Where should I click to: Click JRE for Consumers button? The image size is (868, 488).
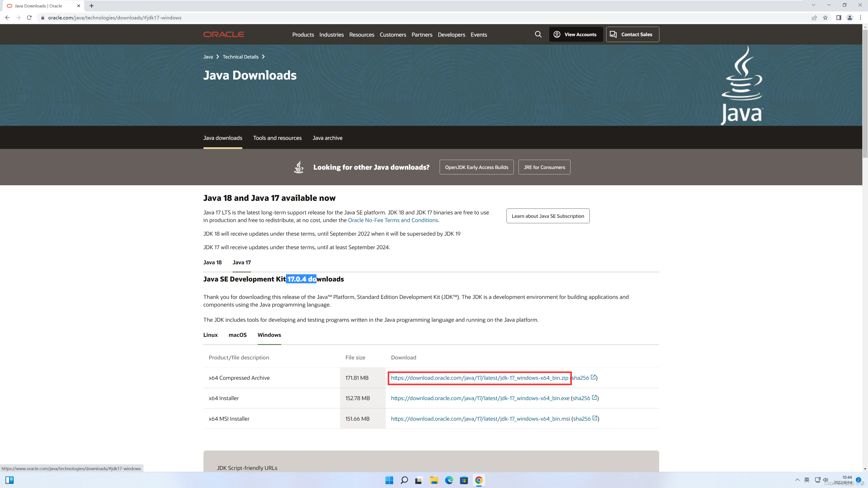click(544, 167)
